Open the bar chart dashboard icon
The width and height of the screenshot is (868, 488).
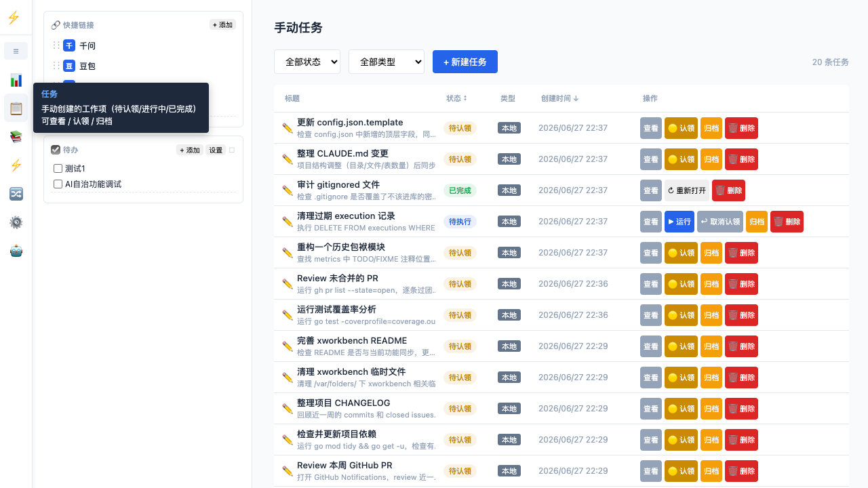[16, 80]
